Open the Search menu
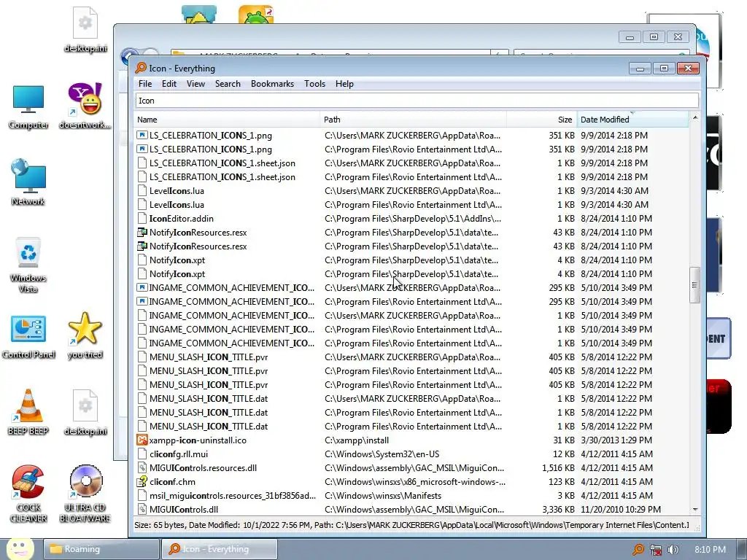The height and width of the screenshot is (560, 747). (228, 84)
